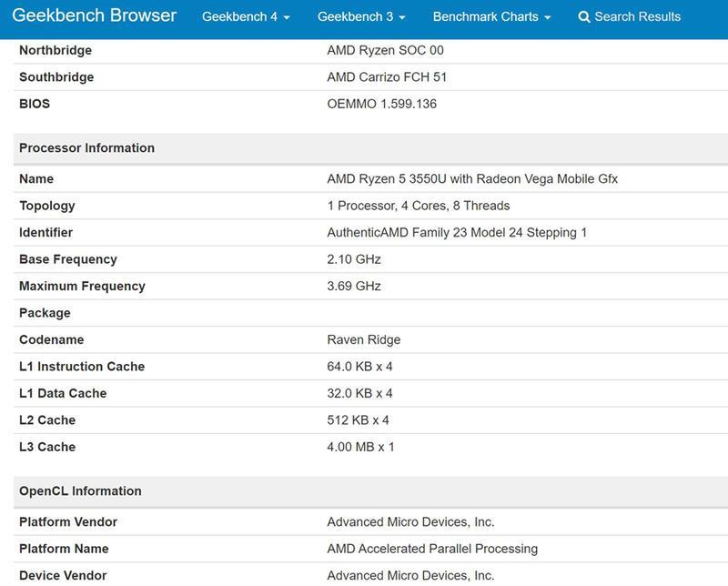Select the '4.00 MB x 1' cache value
Screen dimensions: 728x586
click(360, 447)
